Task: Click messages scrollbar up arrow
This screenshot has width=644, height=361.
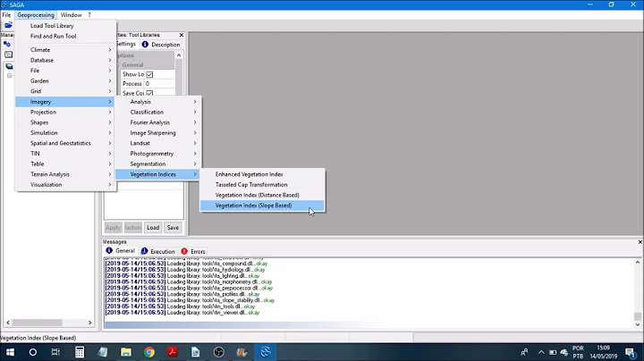Action: pos(638,262)
